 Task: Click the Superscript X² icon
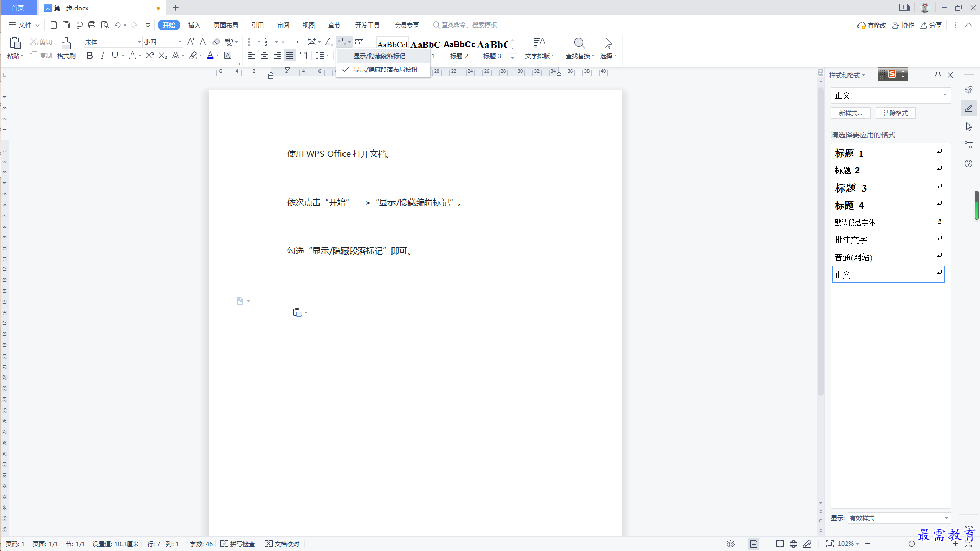click(150, 55)
